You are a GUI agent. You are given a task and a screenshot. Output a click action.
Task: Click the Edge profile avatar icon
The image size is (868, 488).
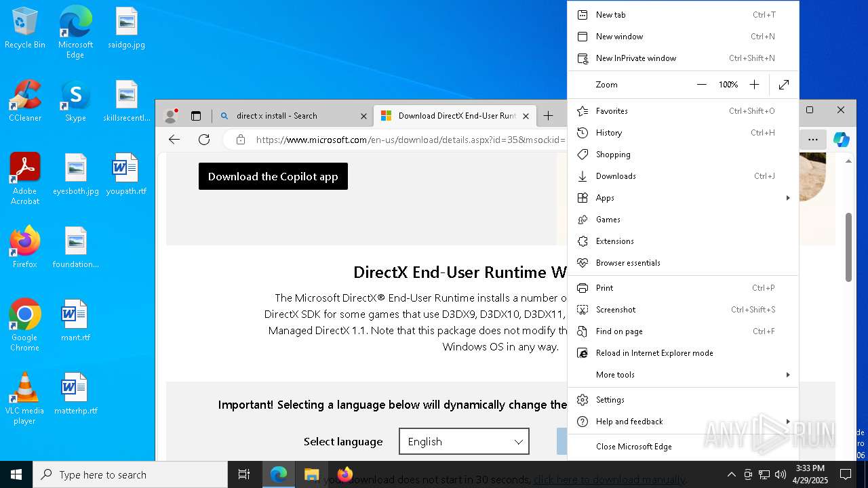click(170, 116)
